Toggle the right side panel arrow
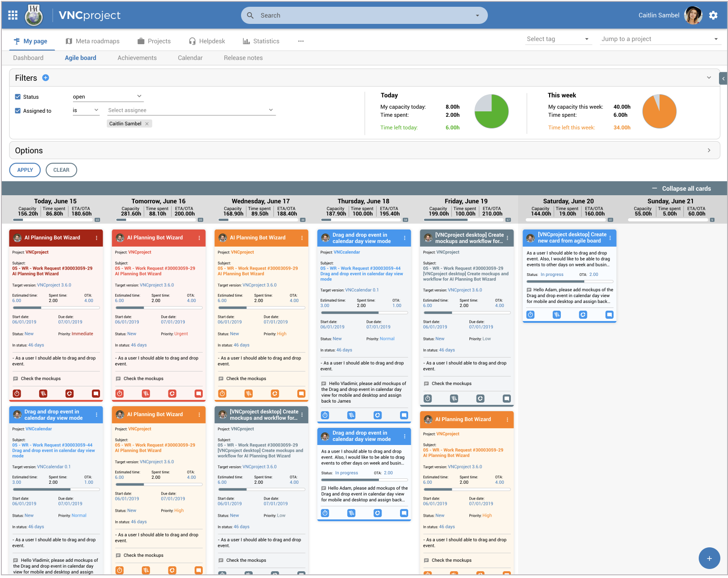728x578 pixels. 723,78
